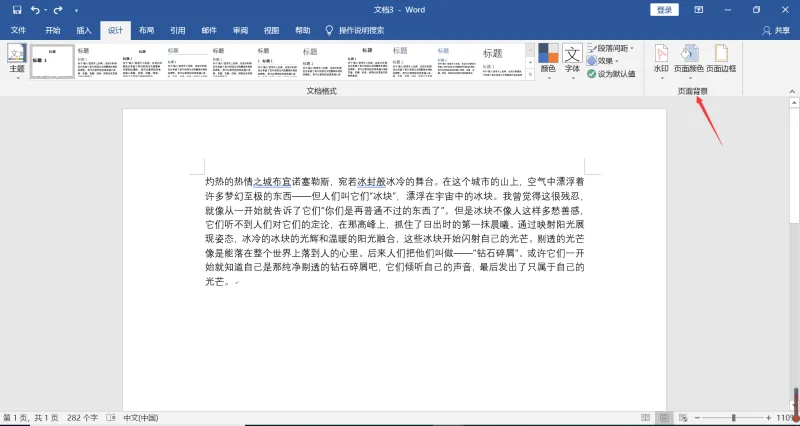The height and width of the screenshot is (426, 800).
Task: Open the 水印 watermark menu
Action: pyautogui.click(x=661, y=61)
